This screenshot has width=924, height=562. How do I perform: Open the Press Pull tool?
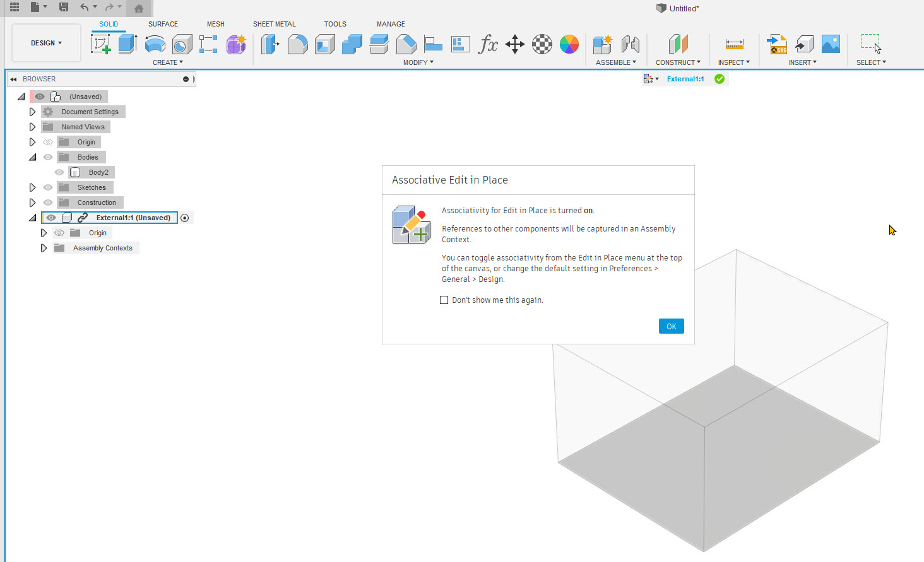click(271, 44)
